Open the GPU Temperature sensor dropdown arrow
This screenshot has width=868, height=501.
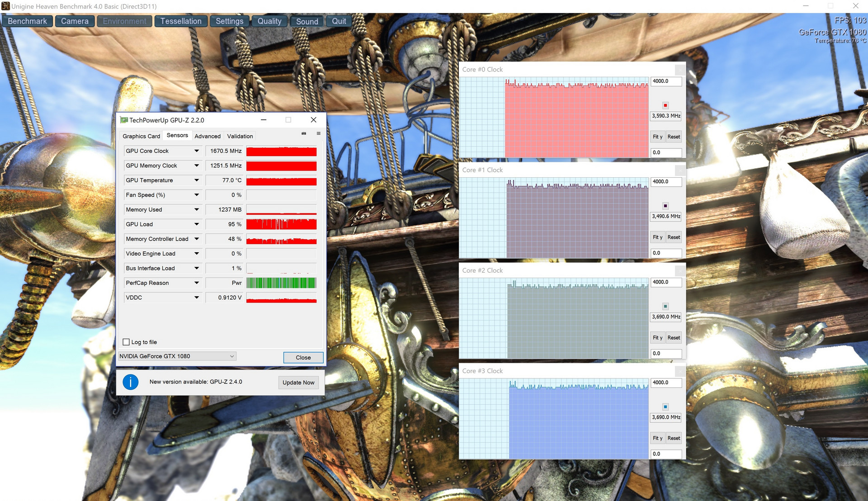point(196,180)
